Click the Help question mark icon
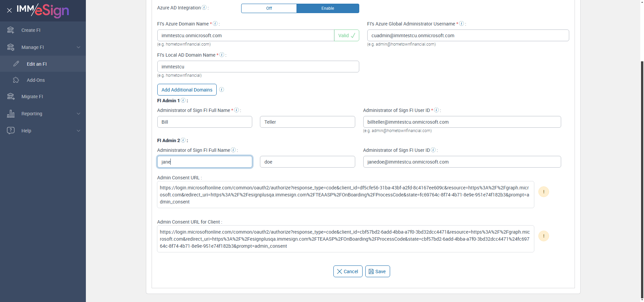The height and width of the screenshot is (302, 644). tap(11, 130)
